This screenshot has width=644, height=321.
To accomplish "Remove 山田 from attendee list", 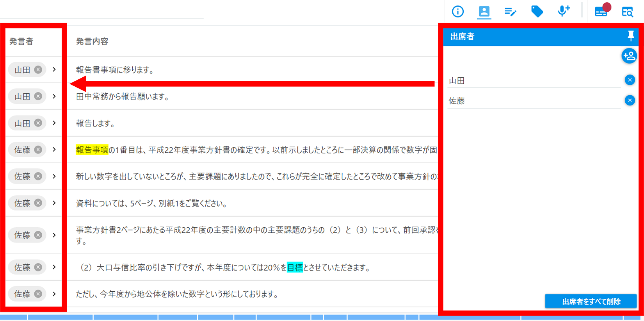I will (630, 80).
